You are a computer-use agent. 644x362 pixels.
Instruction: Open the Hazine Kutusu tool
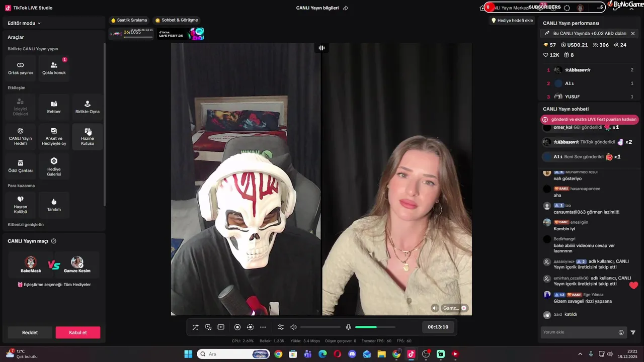click(x=88, y=137)
